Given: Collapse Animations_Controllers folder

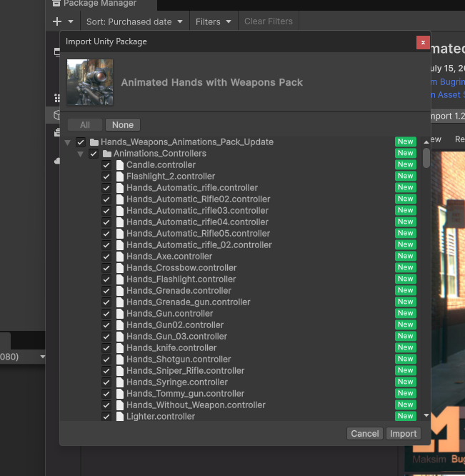Looking at the screenshot, I should click(x=81, y=154).
